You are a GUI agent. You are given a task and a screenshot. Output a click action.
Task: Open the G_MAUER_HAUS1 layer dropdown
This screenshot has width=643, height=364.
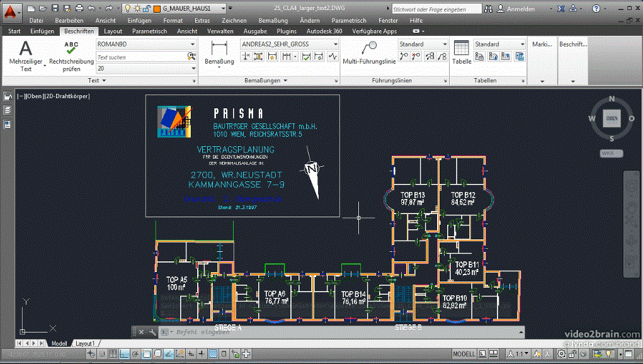point(224,8)
